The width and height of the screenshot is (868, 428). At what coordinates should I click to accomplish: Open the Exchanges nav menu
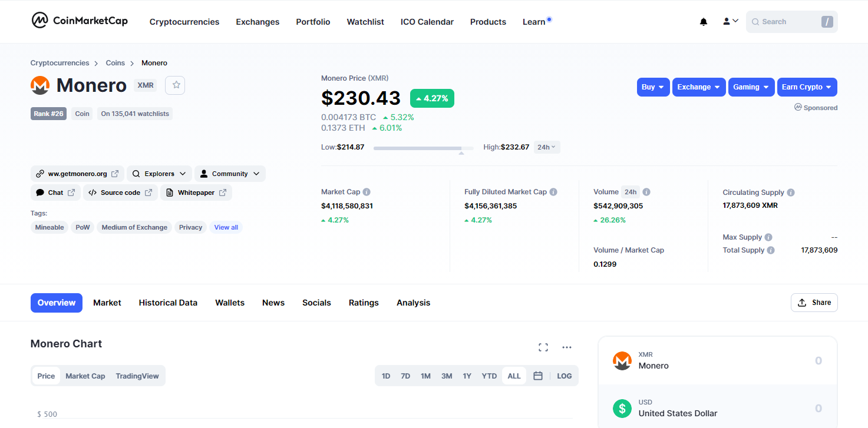258,22
